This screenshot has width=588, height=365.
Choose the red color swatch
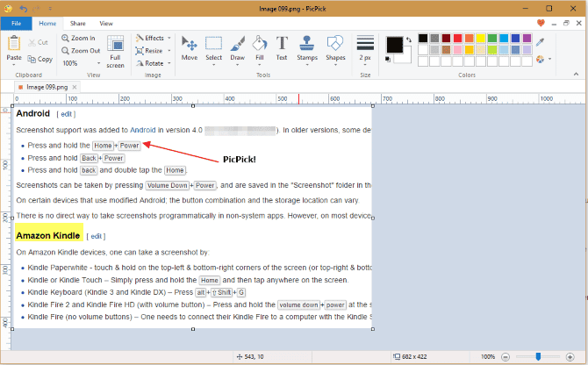(x=457, y=39)
